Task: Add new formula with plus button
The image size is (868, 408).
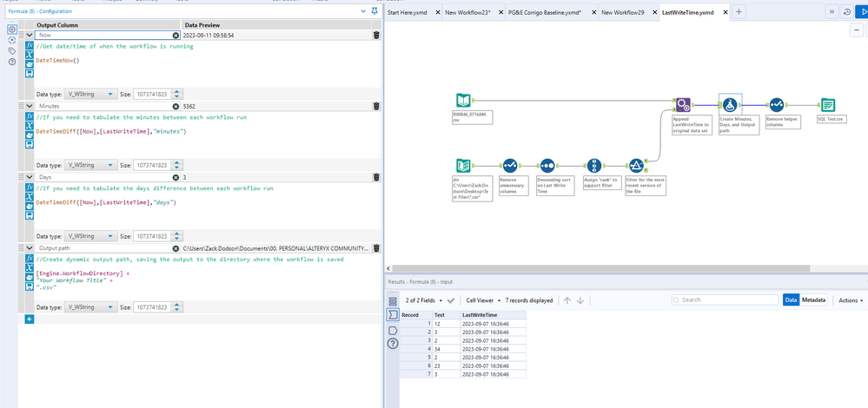Action: pyautogui.click(x=30, y=319)
